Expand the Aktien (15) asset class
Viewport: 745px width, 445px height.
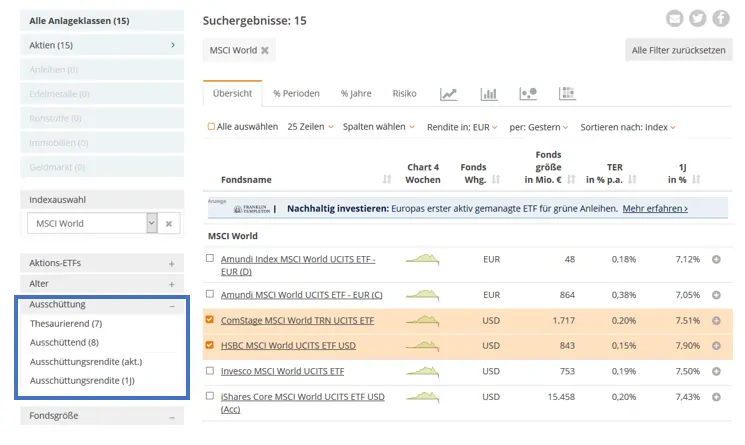(102, 45)
